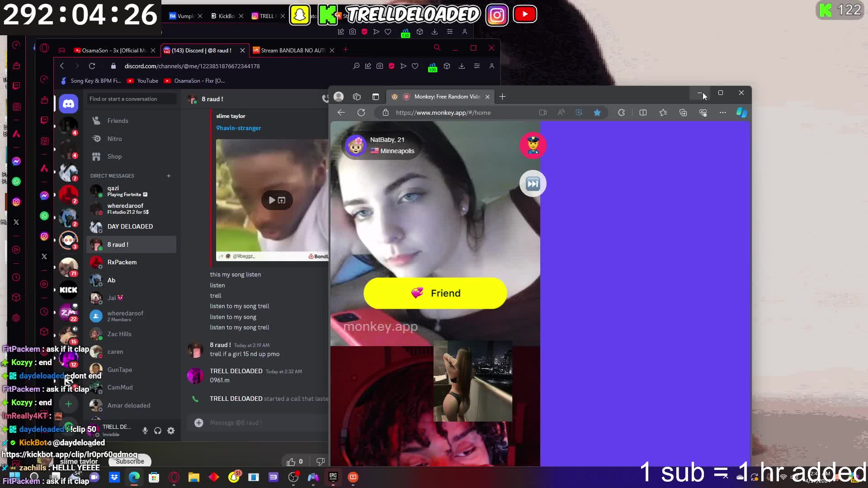Add attachment plus in Discord message bar

pos(198,422)
